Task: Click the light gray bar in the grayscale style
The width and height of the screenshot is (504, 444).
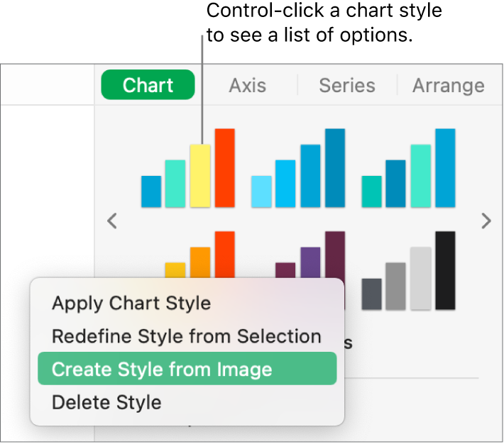Action: pos(420,278)
